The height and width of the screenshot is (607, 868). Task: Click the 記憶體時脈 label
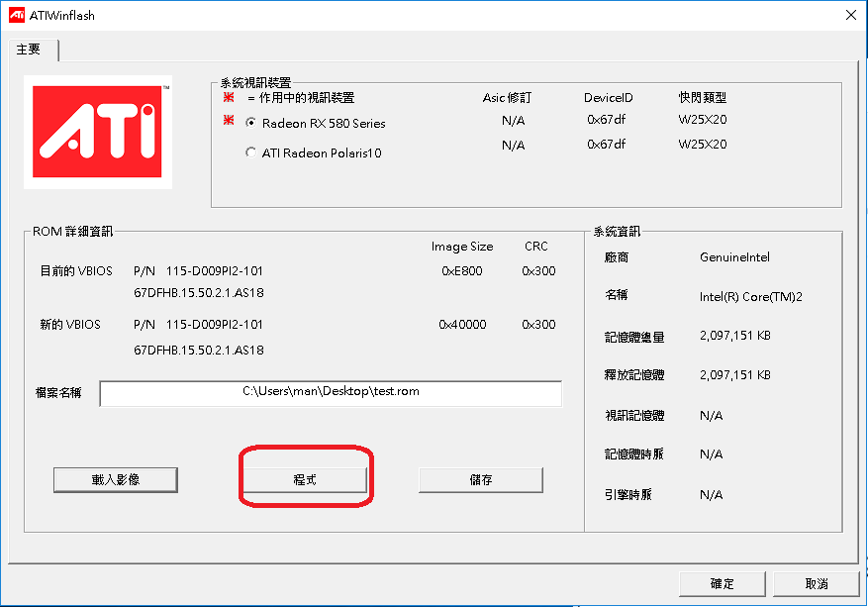[x=634, y=455]
